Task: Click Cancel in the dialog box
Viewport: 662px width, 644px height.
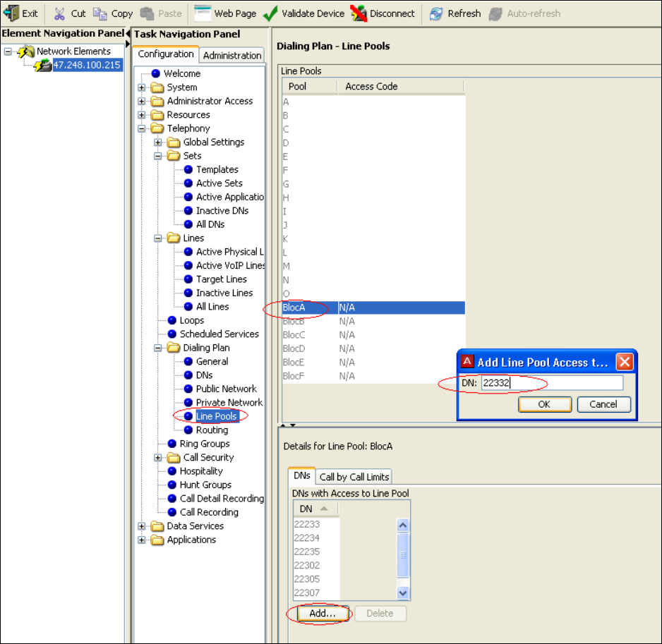Action: click(603, 404)
